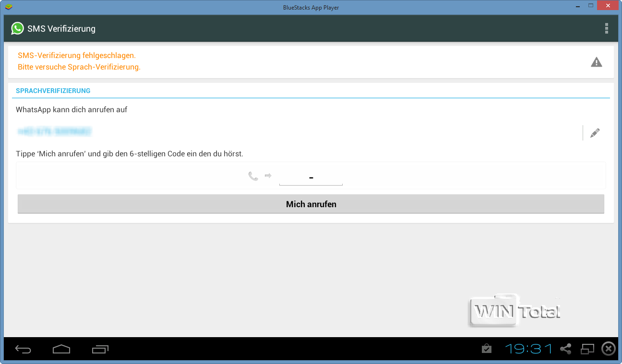
Task: Minimize the BlueStacks App Player window
Action: pos(579,6)
